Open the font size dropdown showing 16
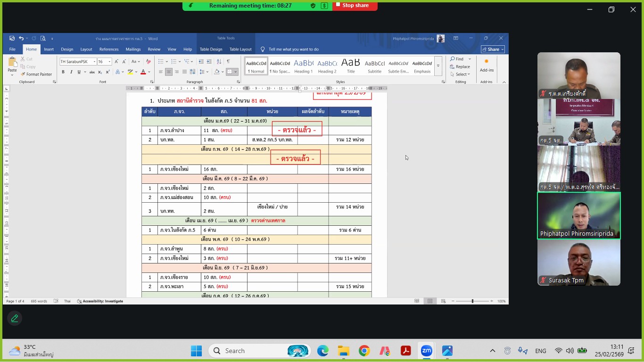 [104, 62]
